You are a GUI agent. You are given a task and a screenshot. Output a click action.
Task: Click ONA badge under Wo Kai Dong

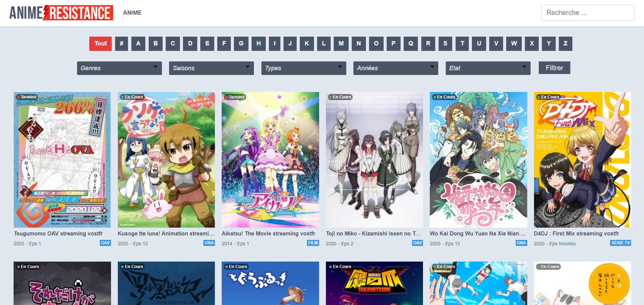click(x=521, y=243)
